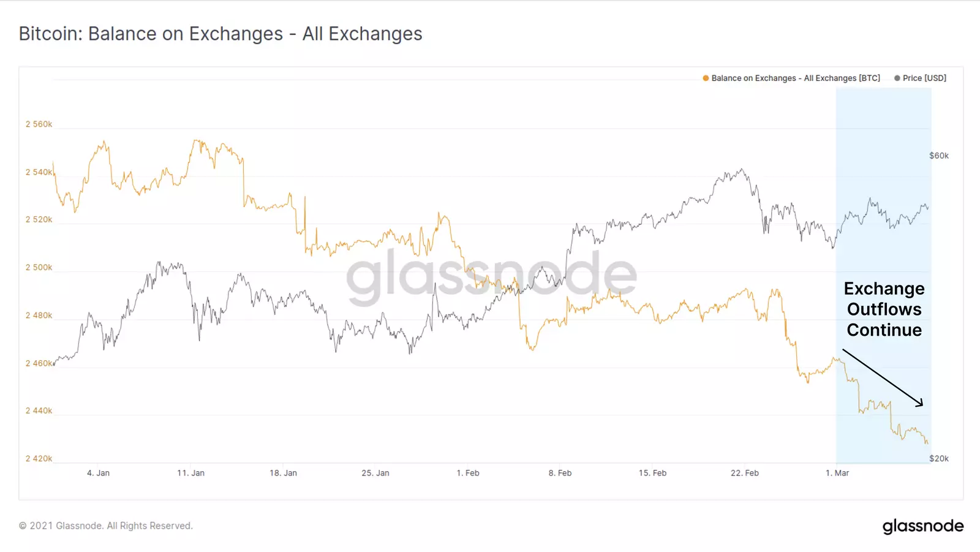
Task: Click the 2 420k label on the left axis
Action: point(39,458)
